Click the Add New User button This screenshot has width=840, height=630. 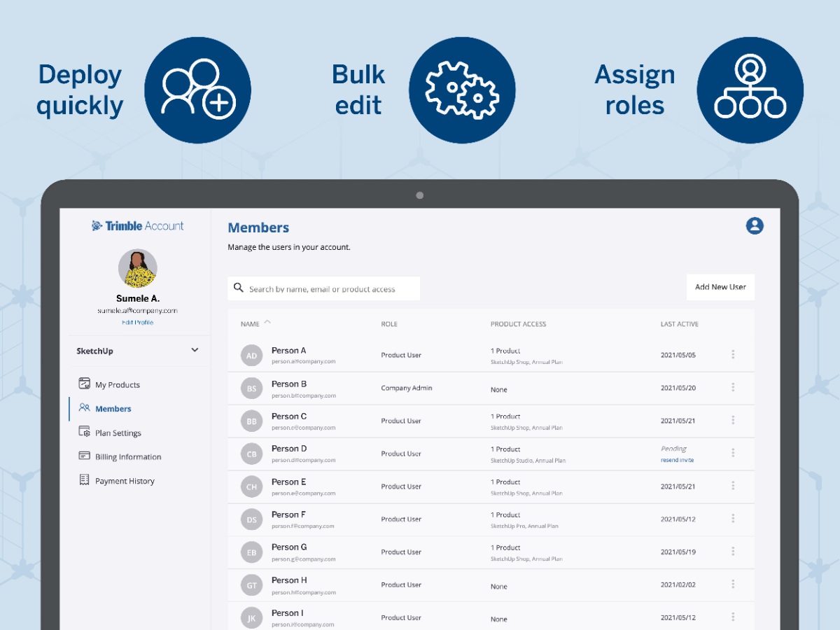point(720,287)
